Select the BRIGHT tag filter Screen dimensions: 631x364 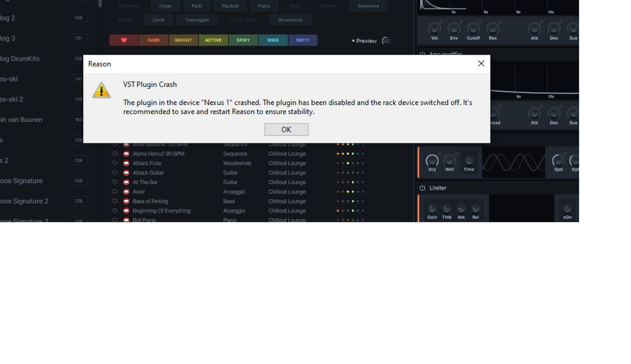click(183, 40)
